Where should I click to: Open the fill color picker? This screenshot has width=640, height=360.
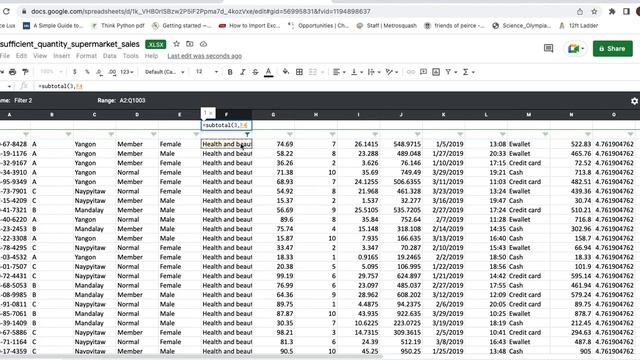point(286,72)
